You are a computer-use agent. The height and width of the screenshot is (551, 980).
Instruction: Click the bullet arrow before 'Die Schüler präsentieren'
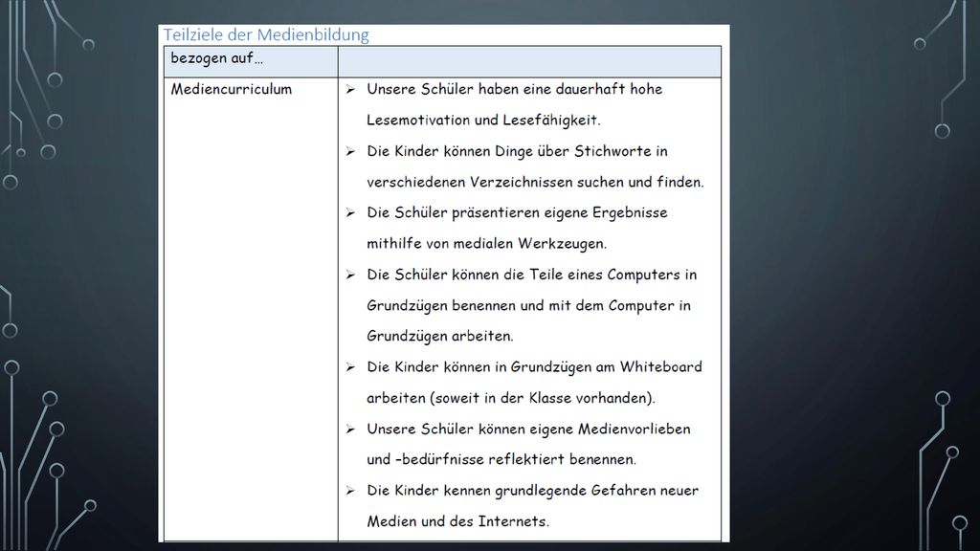(x=350, y=213)
